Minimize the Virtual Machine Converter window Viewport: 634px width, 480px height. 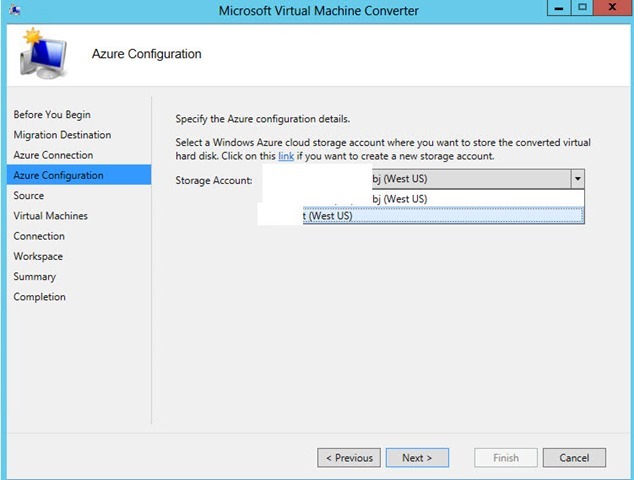[x=559, y=8]
